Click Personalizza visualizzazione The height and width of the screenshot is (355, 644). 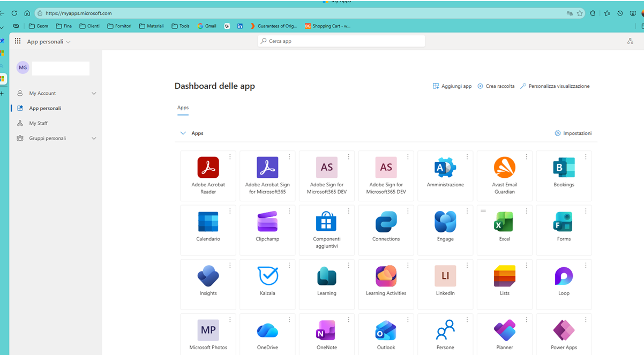point(555,86)
